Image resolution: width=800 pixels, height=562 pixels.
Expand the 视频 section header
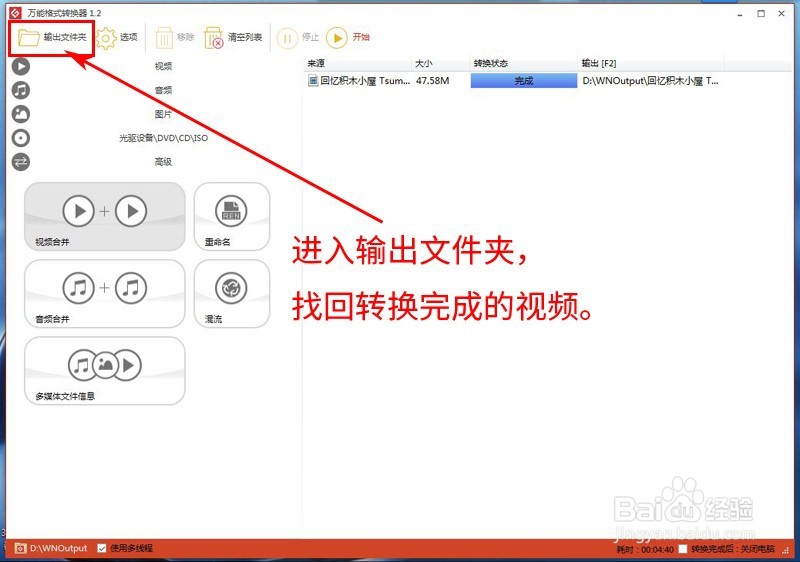point(163,66)
